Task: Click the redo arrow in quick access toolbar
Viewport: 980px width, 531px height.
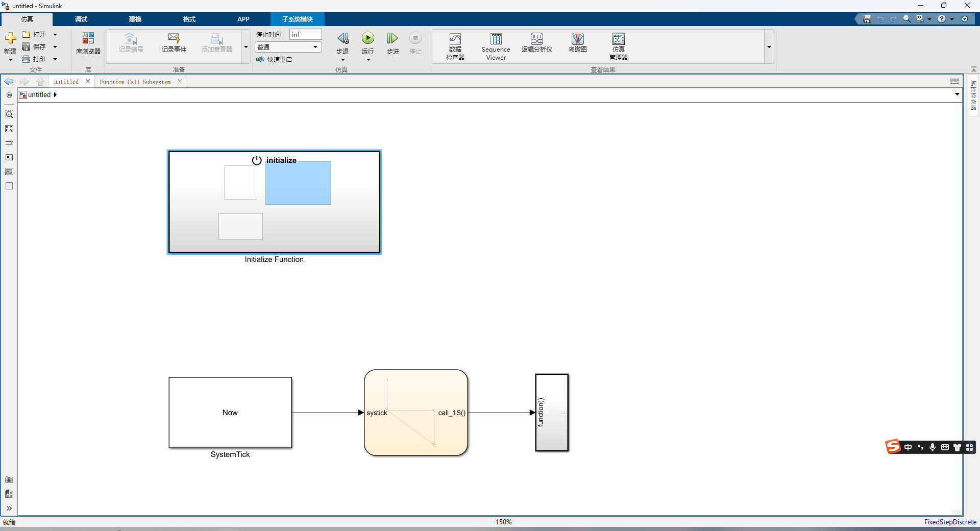Action: 894,19
